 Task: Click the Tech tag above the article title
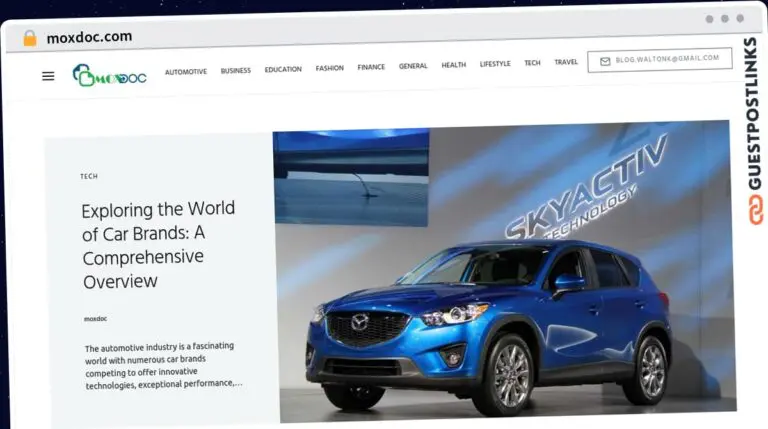click(x=89, y=176)
